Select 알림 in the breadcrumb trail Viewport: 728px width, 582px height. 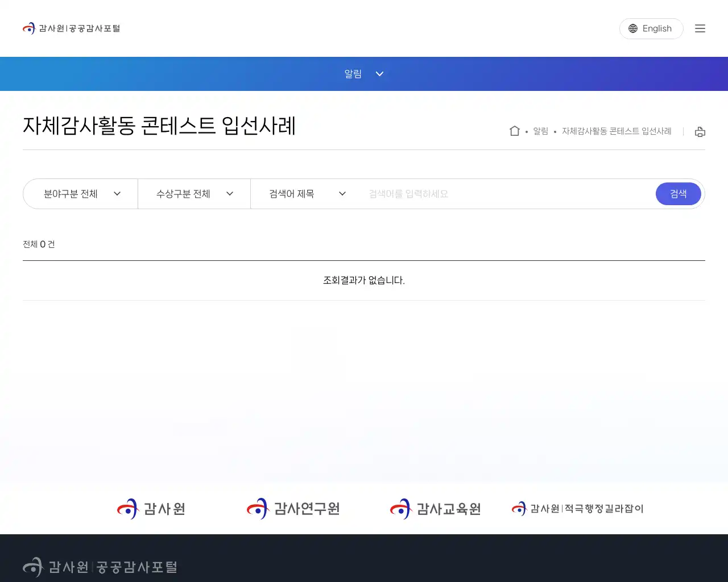coord(539,131)
